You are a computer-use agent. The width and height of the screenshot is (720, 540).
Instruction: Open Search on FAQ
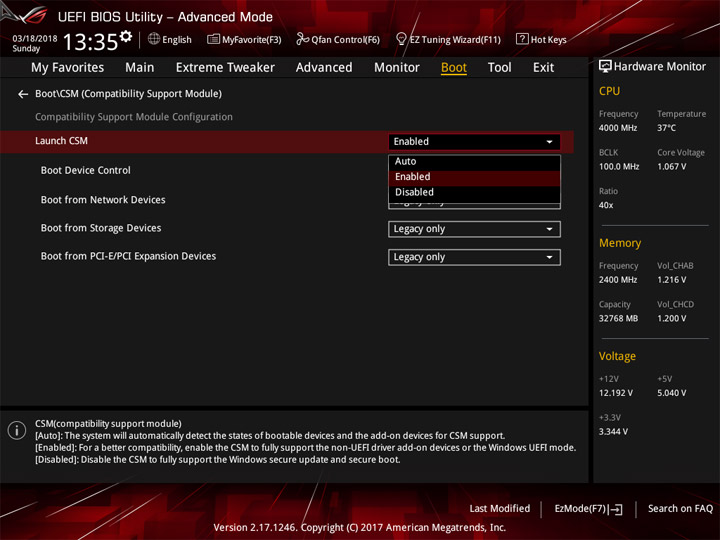(x=680, y=508)
